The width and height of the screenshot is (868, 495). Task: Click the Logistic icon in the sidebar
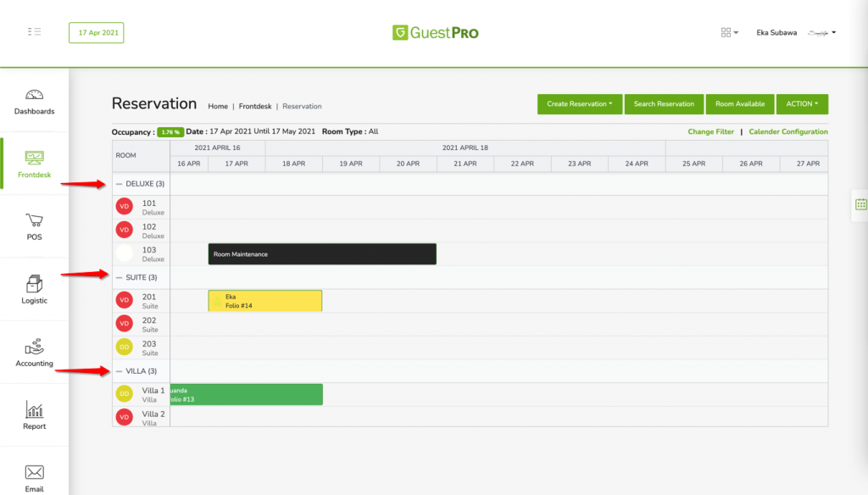(34, 289)
